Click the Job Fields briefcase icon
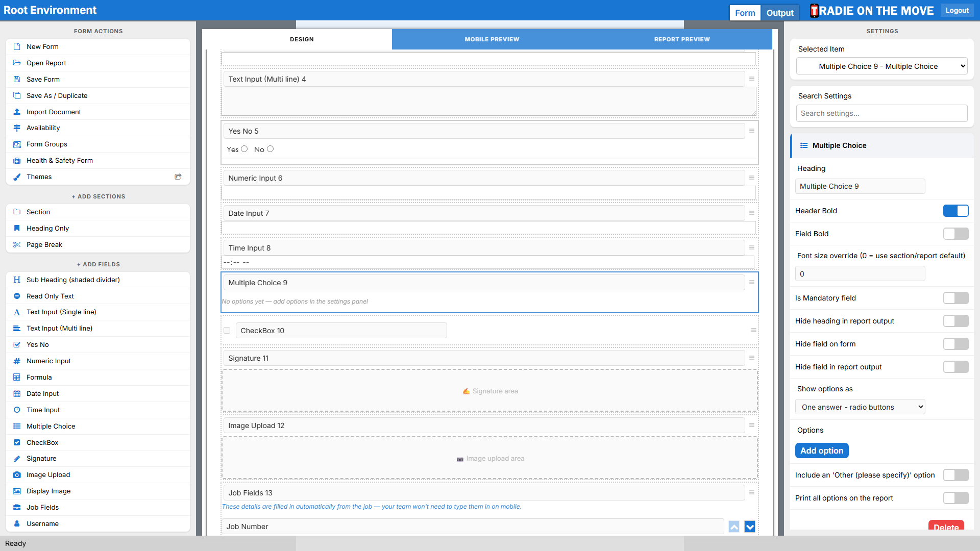This screenshot has width=980, height=551. click(x=17, y=507)
